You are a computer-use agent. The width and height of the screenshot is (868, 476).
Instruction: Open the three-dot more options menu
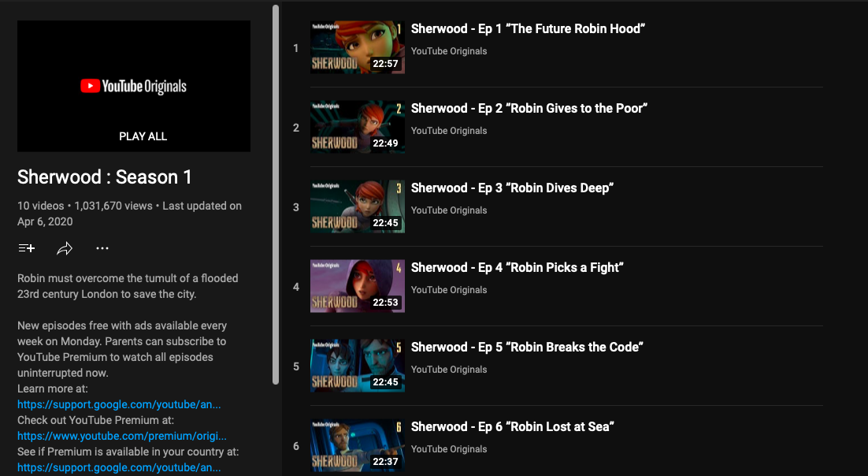pos(102,248)
